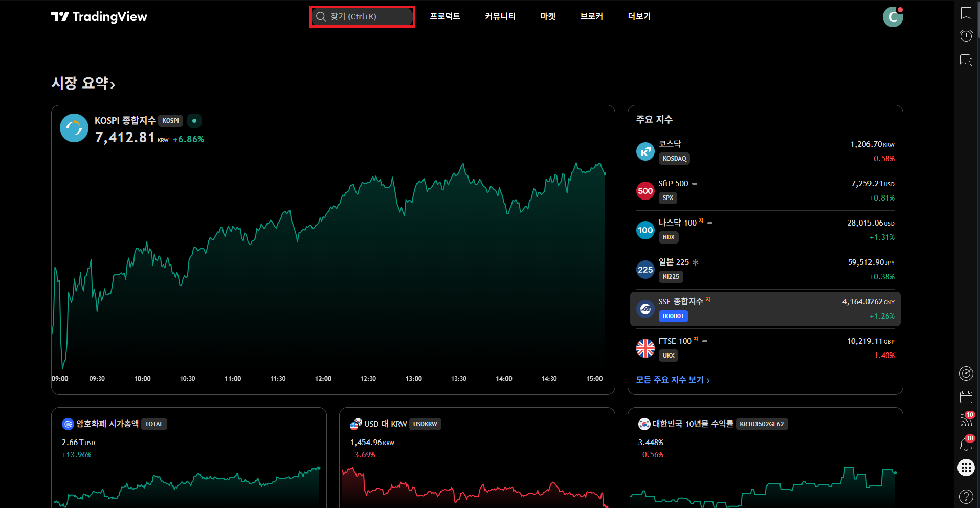Click the 대한민국 10년물 Korean flag icon
Viewport: 980px width, 508px height.
[x=644, y=424]
